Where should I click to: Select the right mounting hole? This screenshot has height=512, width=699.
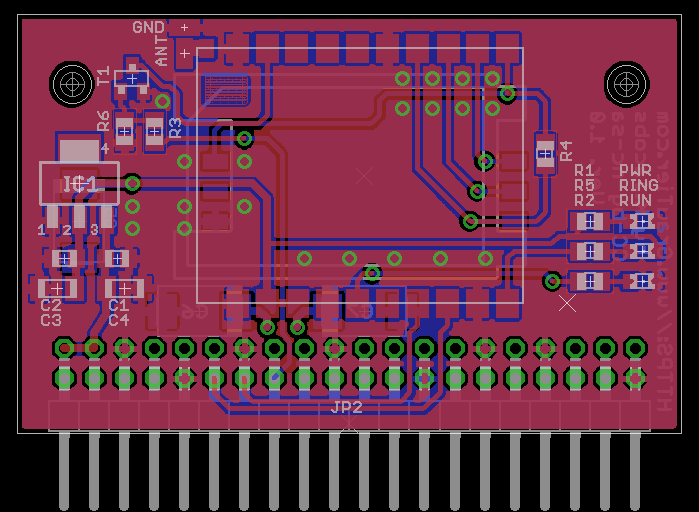click(x=626, y=84)
